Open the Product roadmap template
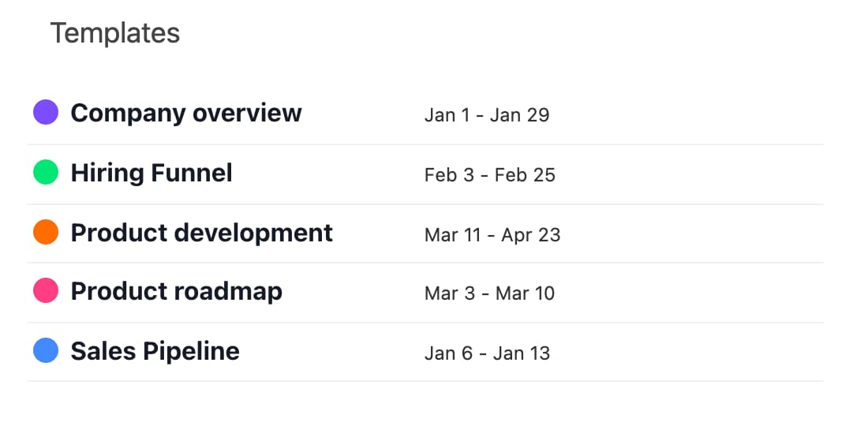 tap(177, 292)
